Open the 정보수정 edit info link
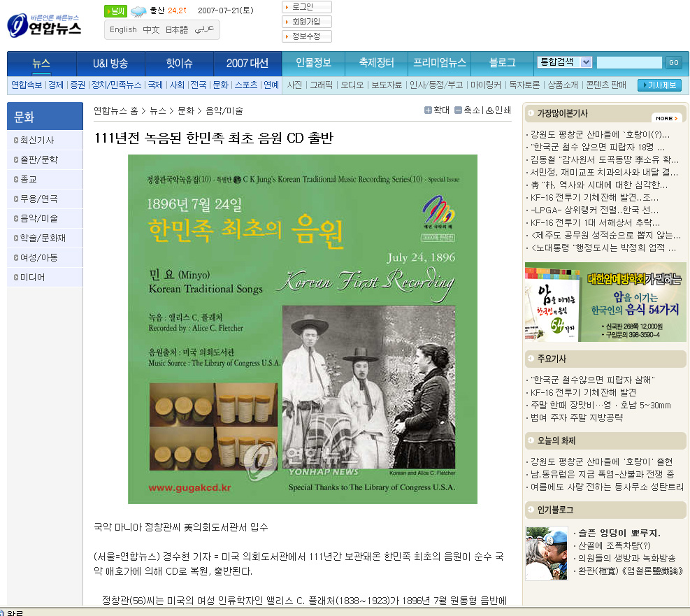The image size is (690, 616). pos(307,36)
